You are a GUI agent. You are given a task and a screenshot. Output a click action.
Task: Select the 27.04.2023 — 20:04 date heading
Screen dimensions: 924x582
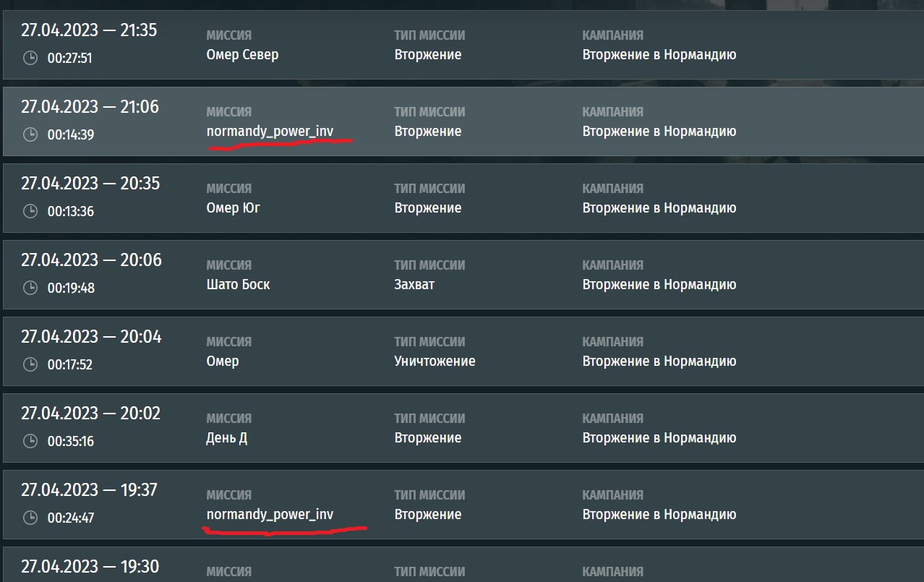pos(91,337)
